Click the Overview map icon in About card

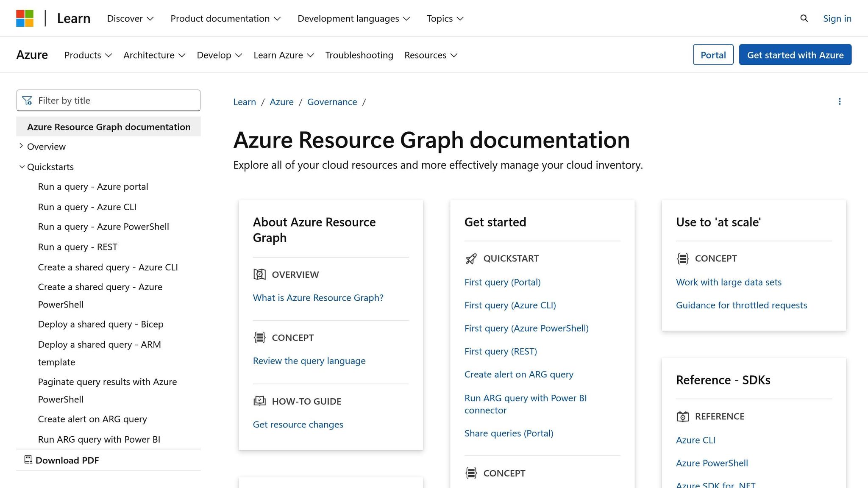coord(259,274)
